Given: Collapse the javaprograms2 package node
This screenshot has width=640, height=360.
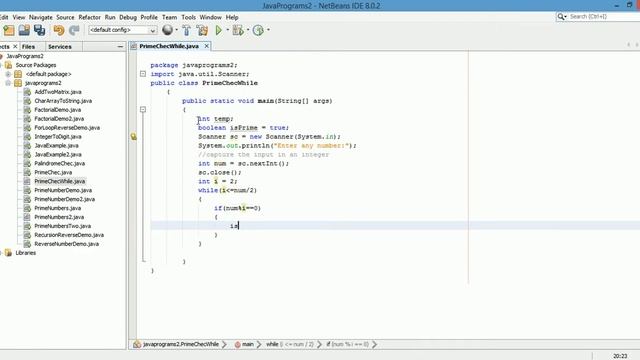Looking at the screenshot, I should (x=8, y=83).
